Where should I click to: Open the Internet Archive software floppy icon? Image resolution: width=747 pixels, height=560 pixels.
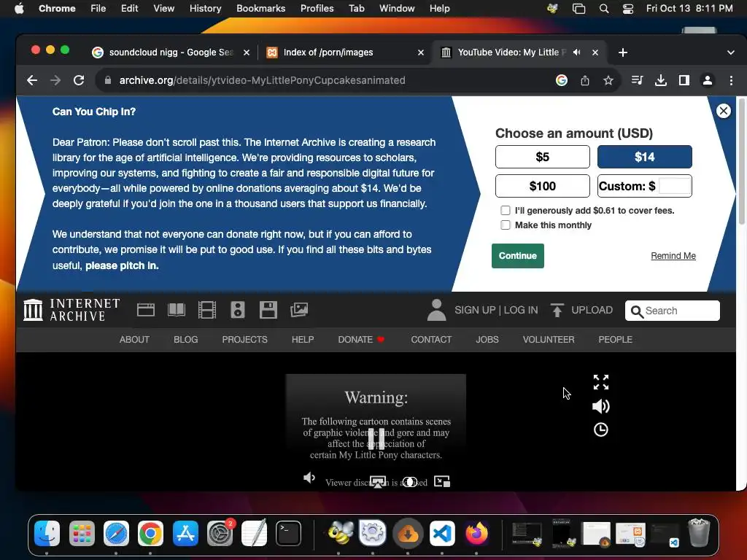pyautogui.click(x=268, y=310)
